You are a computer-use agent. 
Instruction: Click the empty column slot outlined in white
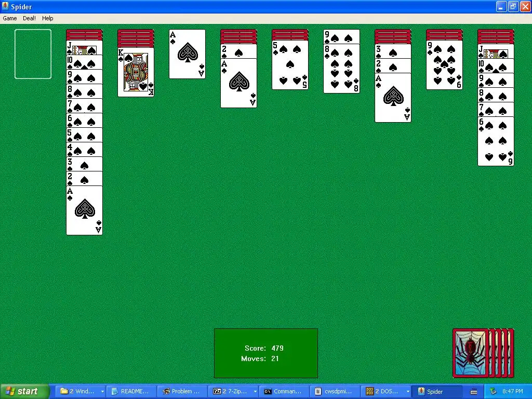coord(33,54)
